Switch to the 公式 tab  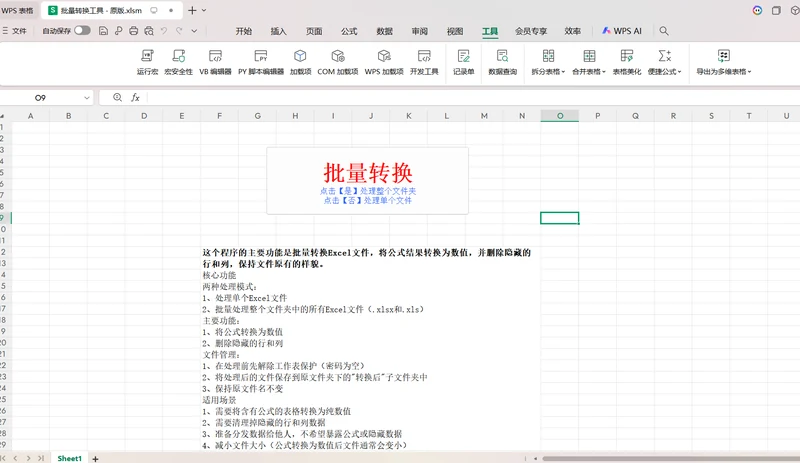click(x=349, y=31)
